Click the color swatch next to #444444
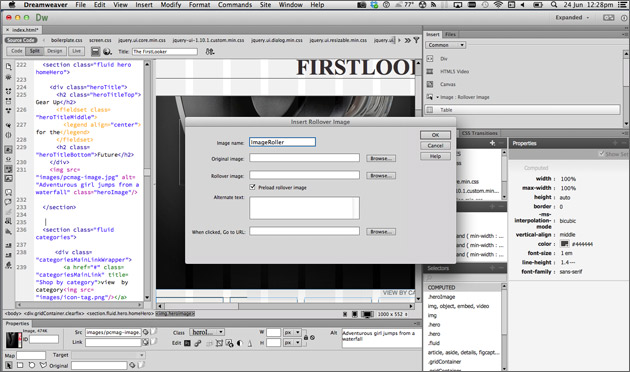 click(564, 244)
